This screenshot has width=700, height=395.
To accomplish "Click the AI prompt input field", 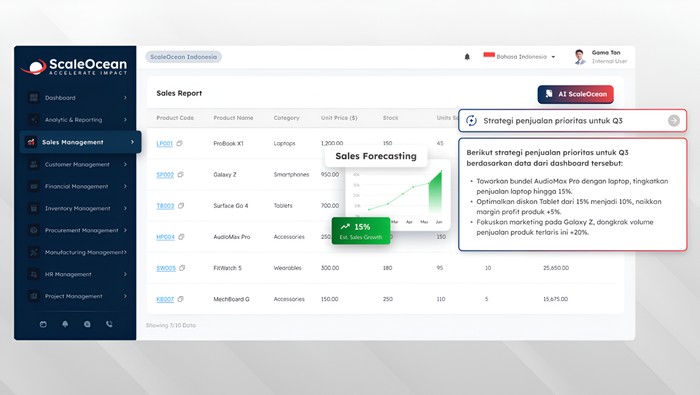I will (572, 121).
